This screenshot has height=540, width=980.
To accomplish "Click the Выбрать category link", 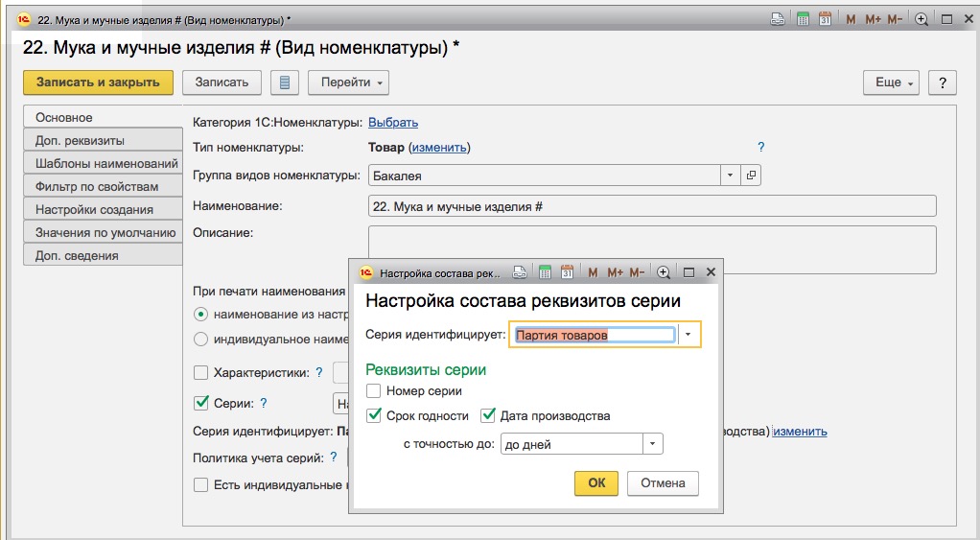I will point(393,123).
